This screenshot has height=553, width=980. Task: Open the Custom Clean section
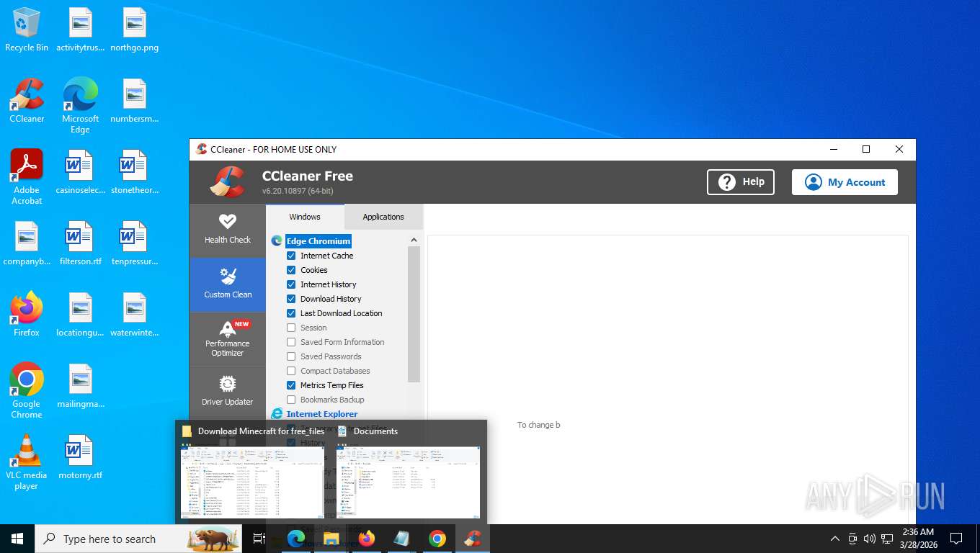pyautogui.click(x=228, y=284)
